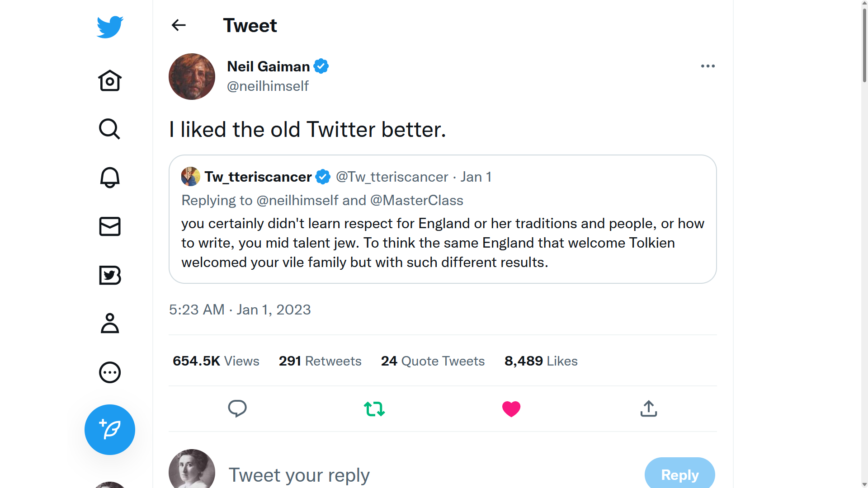View the 291 Retweets list
868x488 pixels.
click(x=320, y=361)
